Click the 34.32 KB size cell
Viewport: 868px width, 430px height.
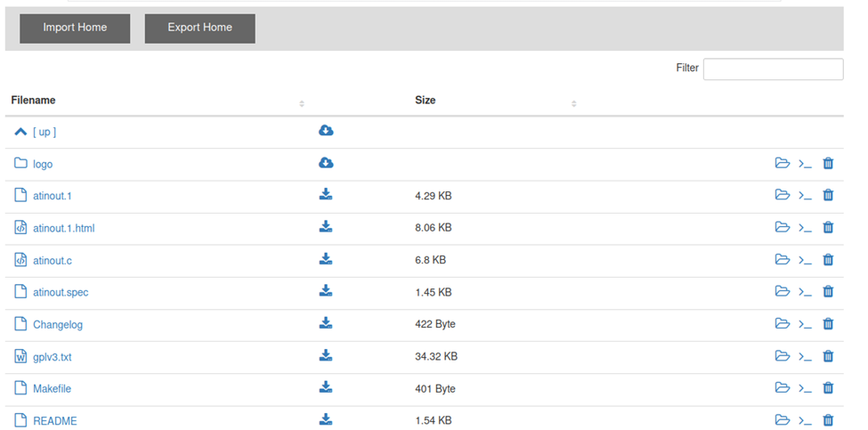pyautogui.click(x=436, y=356)
